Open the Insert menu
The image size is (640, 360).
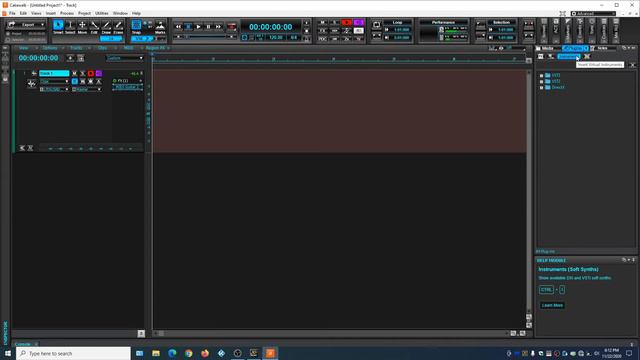point(51,13)
